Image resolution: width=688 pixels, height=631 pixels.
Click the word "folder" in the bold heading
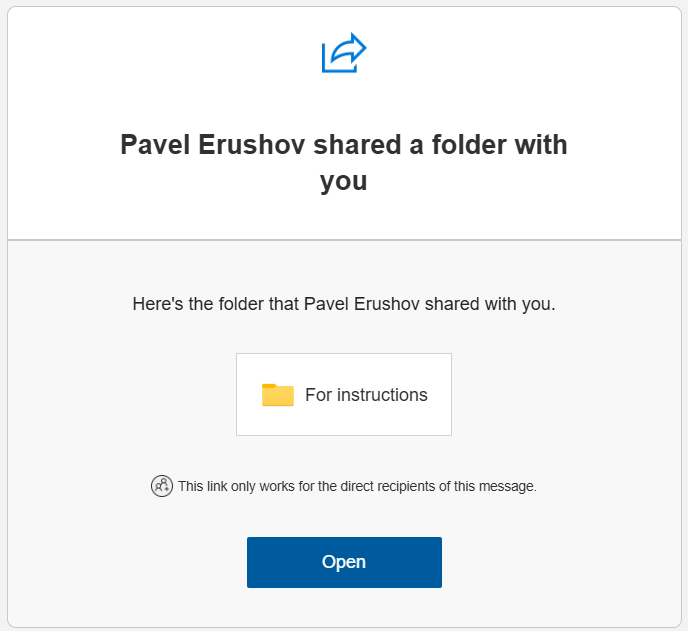click(x=471, y=145)
